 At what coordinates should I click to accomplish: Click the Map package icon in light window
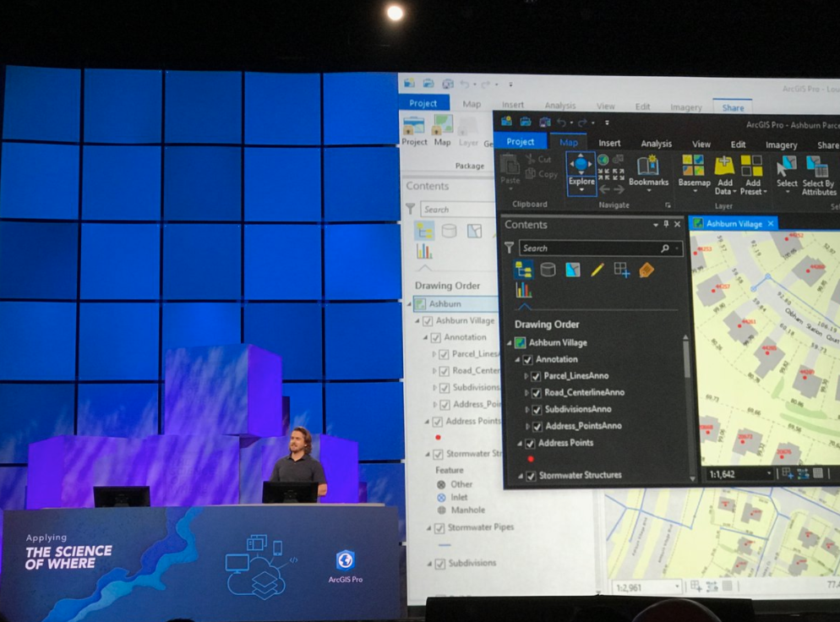coord(443,130)
